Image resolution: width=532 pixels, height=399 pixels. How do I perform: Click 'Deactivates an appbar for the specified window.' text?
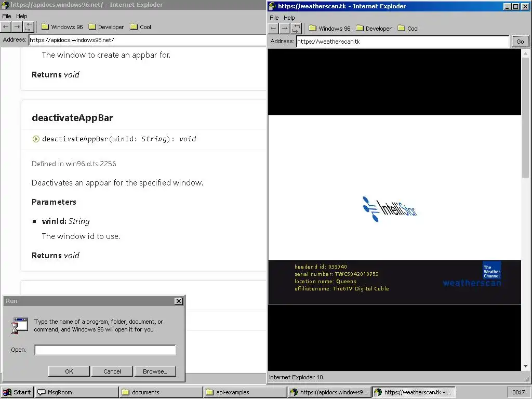point(117,182)
